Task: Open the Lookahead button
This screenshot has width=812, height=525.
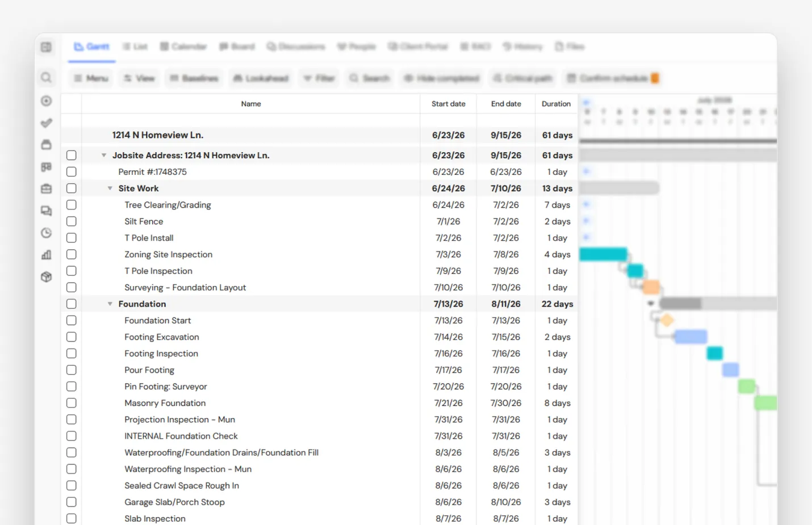Action: click(261, 78)
